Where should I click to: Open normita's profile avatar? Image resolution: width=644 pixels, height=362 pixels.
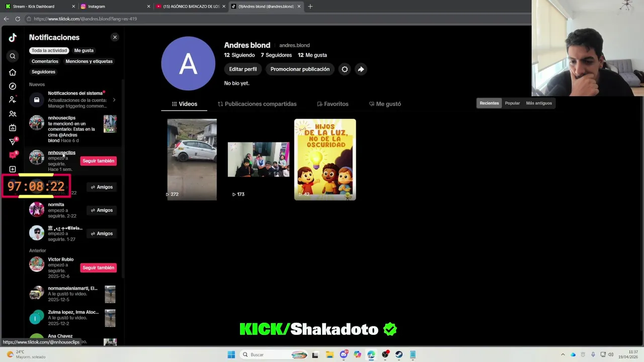(x=36, y=210)
